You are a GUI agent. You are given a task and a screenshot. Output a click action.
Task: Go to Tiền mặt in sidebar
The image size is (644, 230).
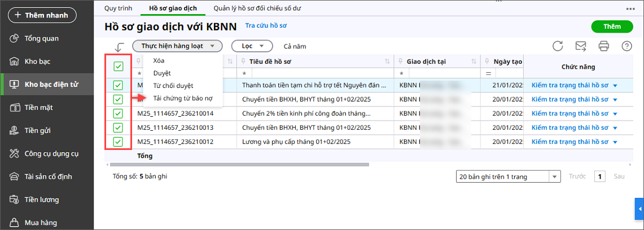38,107
